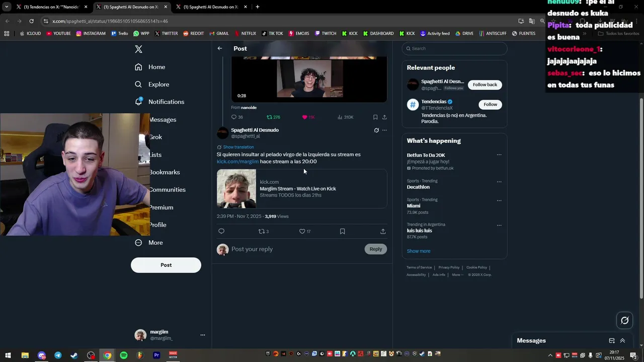Open Notifications bell in the sidebar
The width and height of the screenshot is (644, 362).
tap(138, 102)
